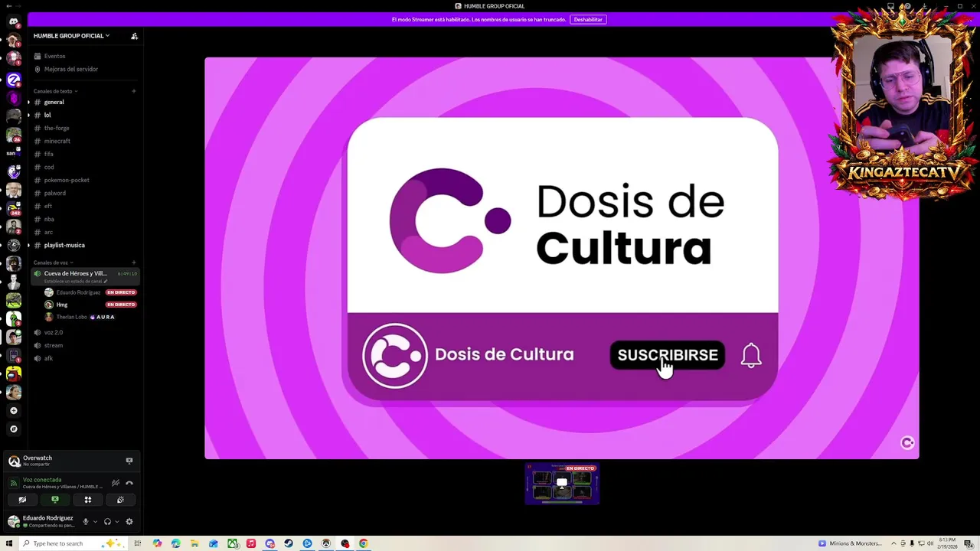Open microphone input options arrow
Screen dimensions: 980x551
[95, 522]
